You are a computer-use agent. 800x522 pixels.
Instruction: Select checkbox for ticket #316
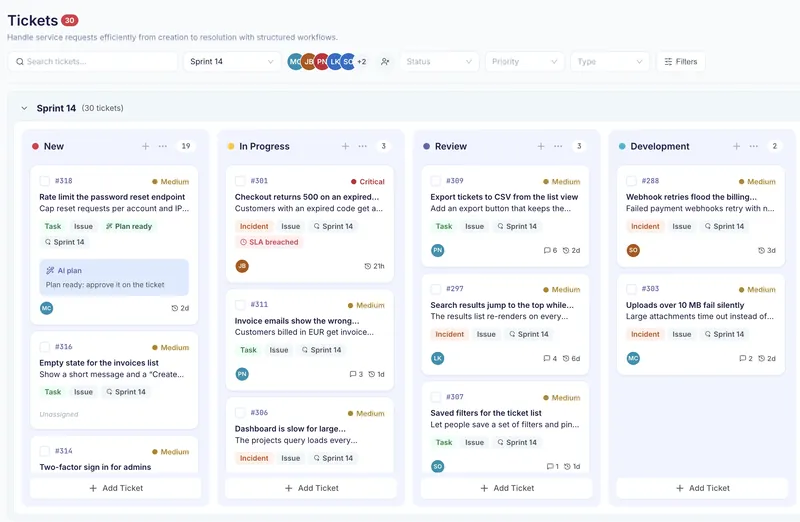coord(45,347)
